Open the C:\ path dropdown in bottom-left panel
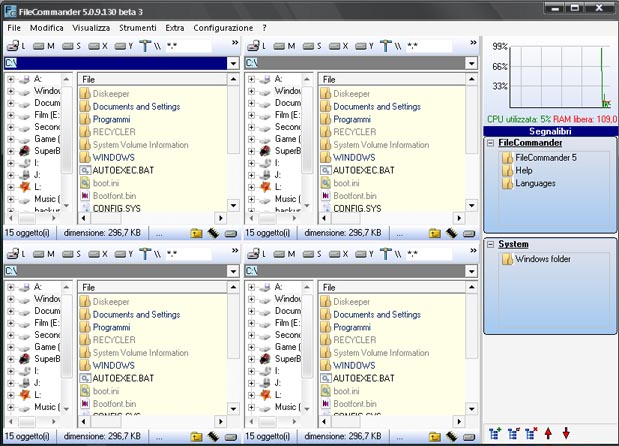Viewport: 619px width, 446px height. coord(233,271)
